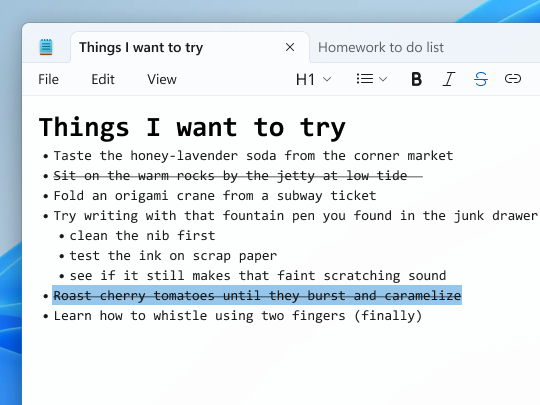Toggle italic formatting
540x405 pixels.
(449, 79)
